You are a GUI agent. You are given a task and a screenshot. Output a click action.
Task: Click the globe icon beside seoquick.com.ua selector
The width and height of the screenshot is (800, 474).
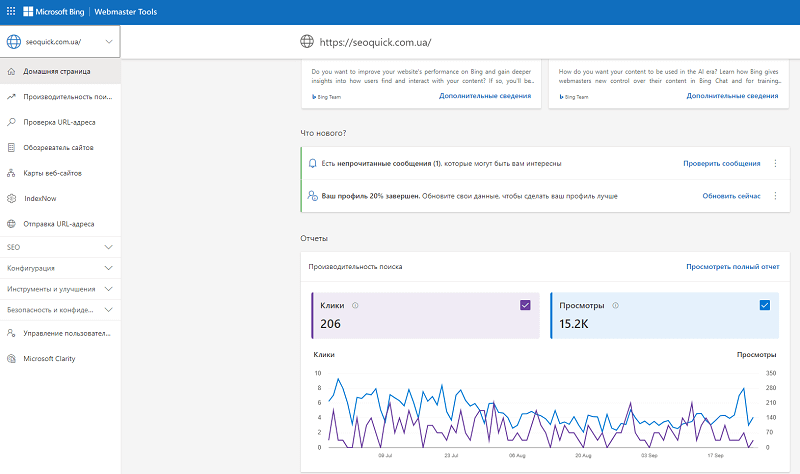click(x=14, y=42)
